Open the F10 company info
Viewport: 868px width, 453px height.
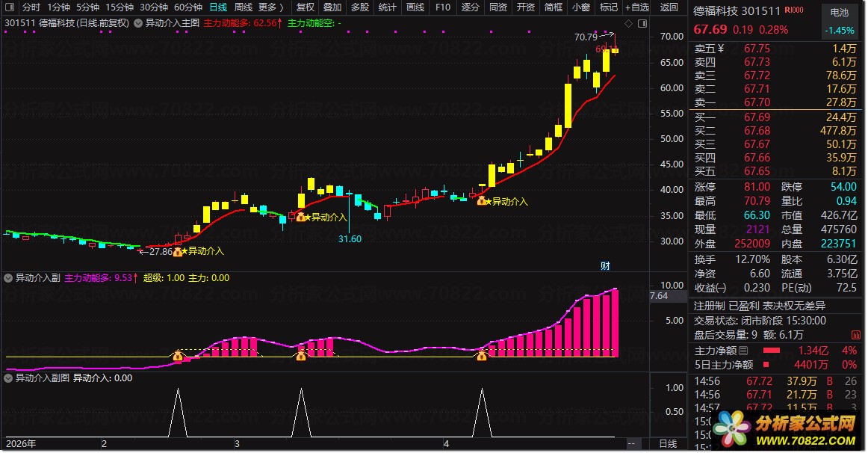[x=443, y=7]
